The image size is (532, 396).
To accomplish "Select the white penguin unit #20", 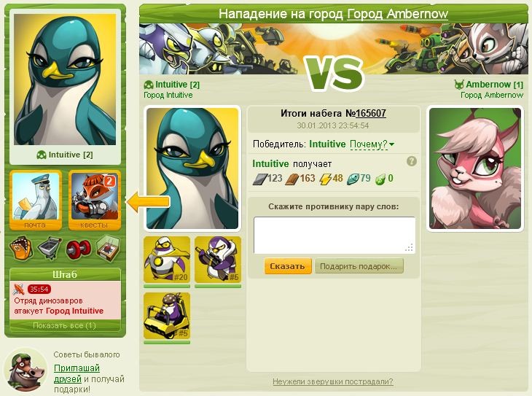I will click(x=167, y=260).
